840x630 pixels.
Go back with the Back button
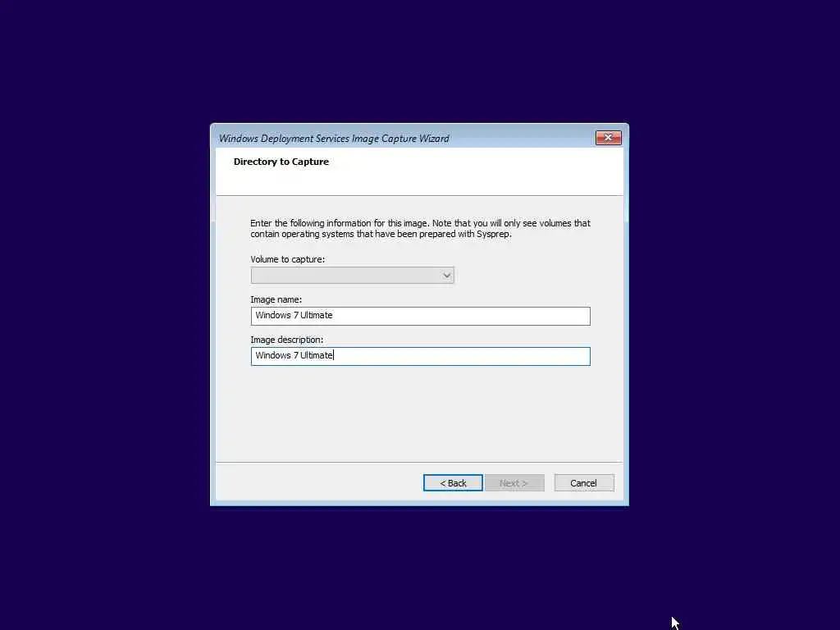tap(453, 482)
